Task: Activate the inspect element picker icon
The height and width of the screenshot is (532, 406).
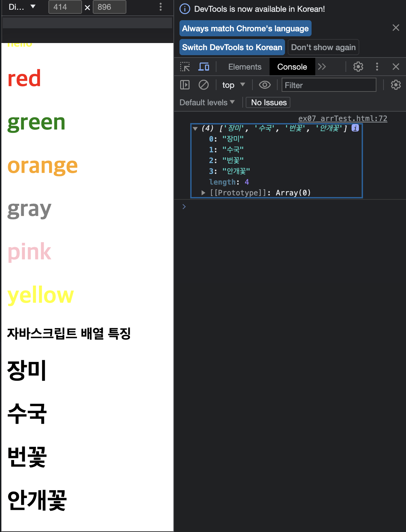Action: point(185,67)
